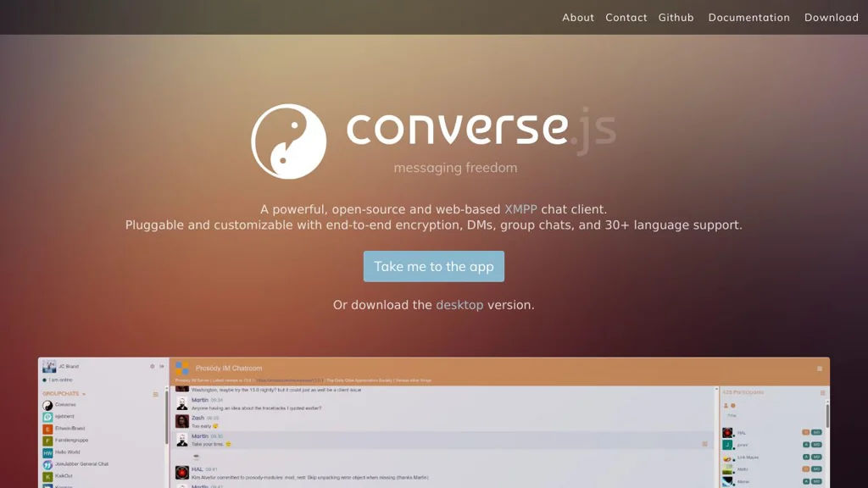Open the Github nav link

click(x=676, y=18)
